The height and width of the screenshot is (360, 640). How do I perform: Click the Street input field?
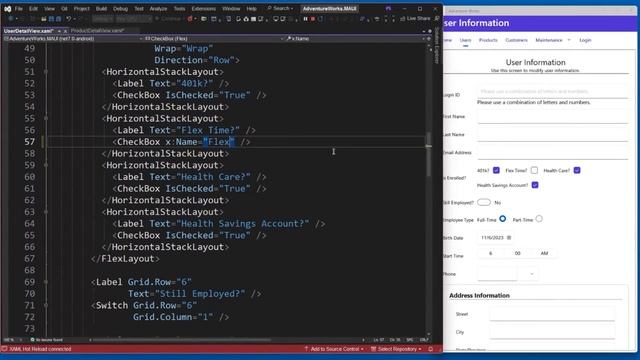click(x=552, y=314)
